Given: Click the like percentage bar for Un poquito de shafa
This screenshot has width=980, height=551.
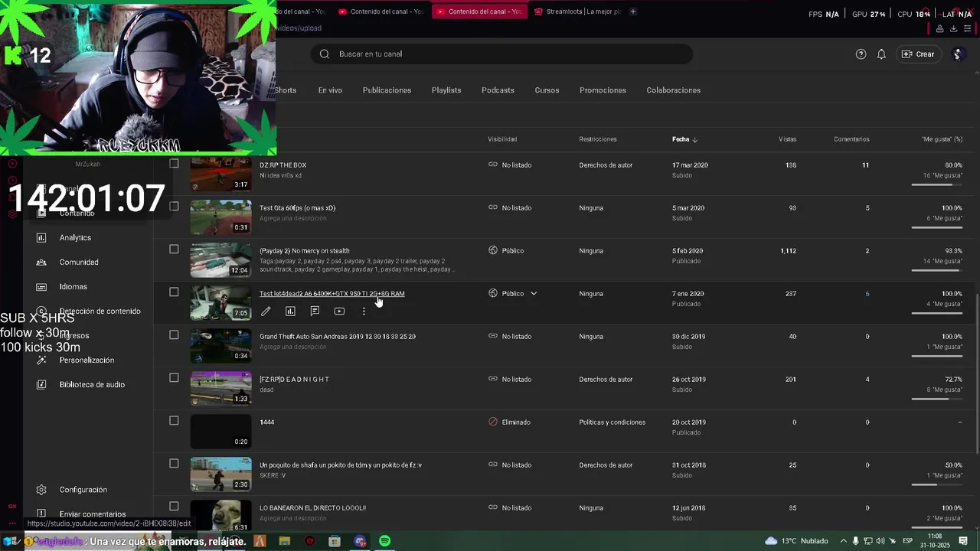Looking at the screenshot, I should pyautogui.click(x=937, y=484).
